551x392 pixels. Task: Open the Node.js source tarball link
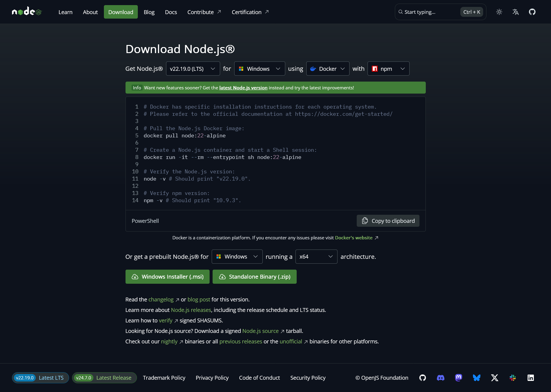coord(260,331)
